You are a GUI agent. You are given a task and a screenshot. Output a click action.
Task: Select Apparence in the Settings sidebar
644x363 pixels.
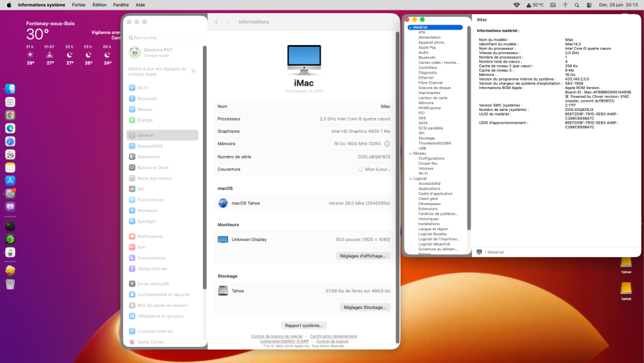pos(163,157)
